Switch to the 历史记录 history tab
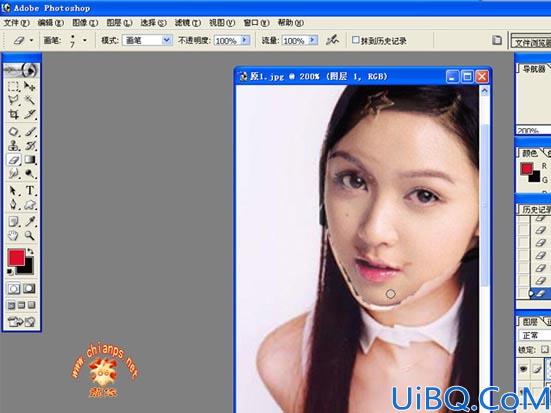 (x=535, y=210)
